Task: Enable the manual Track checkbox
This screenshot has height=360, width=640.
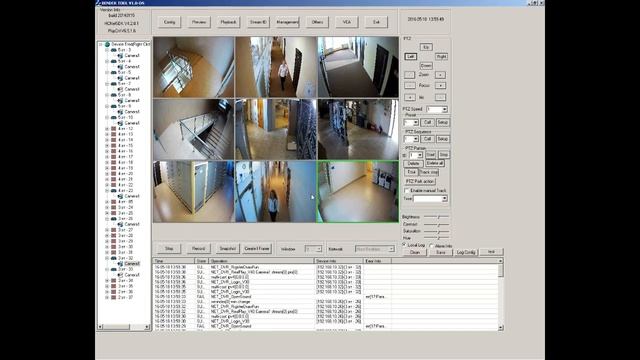Action: 407,191
